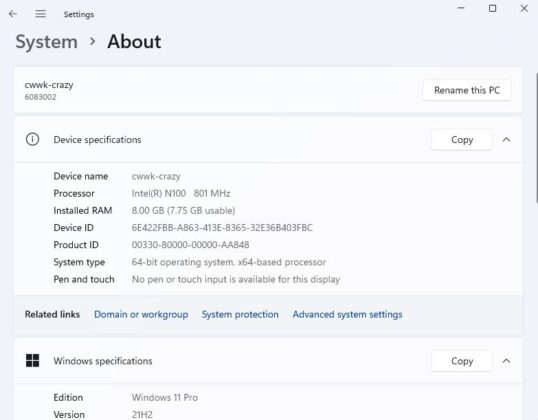Open the Domain or workgroup link
Screen dimensions: 538x420
click(x=141, y=314)
